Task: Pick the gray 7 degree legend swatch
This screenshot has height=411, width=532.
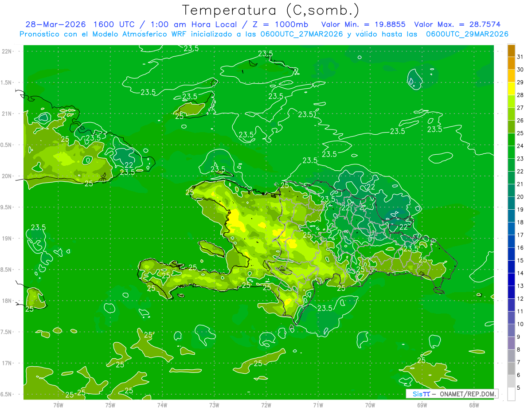Action: (511, 368)
